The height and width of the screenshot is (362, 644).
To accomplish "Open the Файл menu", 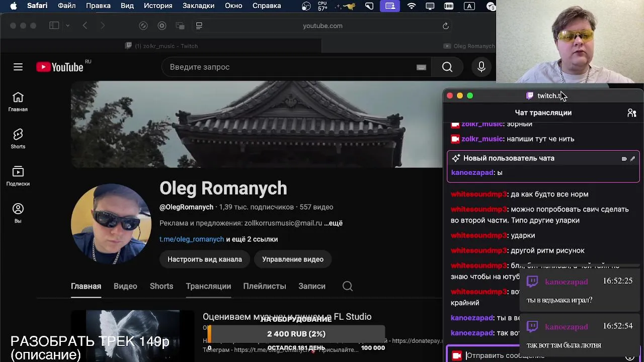I will 66,6.
